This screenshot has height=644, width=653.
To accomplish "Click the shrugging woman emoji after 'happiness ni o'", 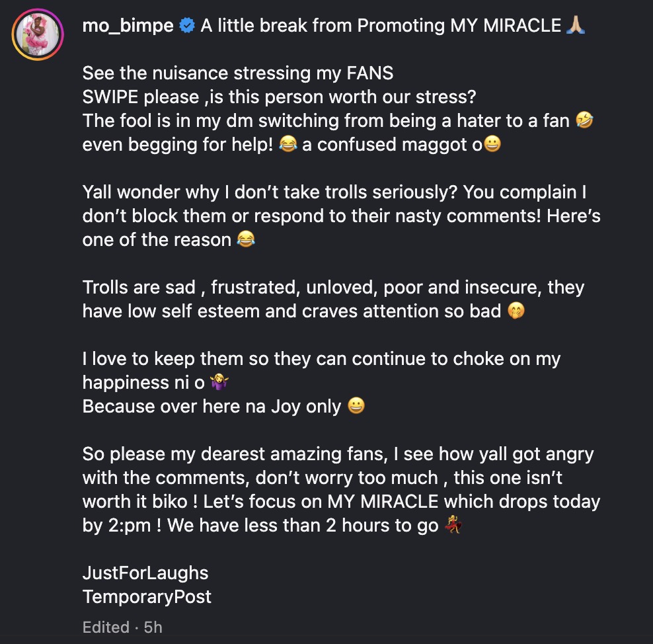I will coord(219,383).
